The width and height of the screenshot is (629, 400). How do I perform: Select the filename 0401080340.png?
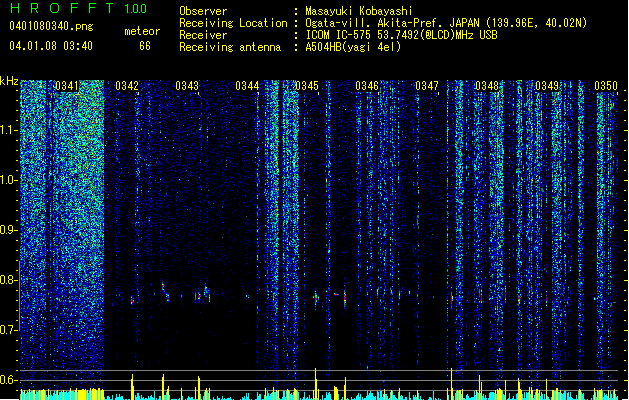(x=51, y=26)
